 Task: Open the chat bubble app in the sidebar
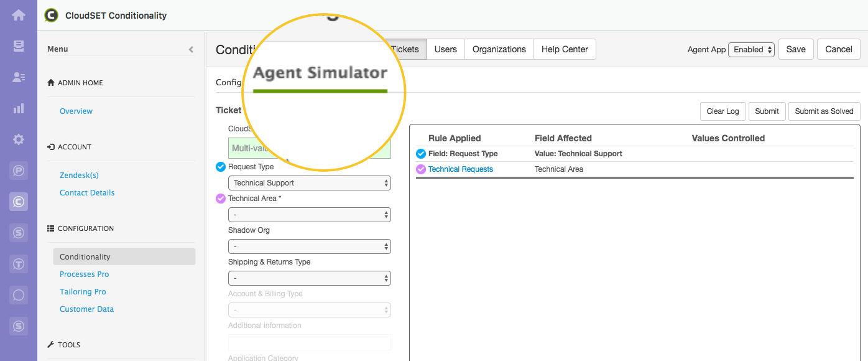click(18, 294)
